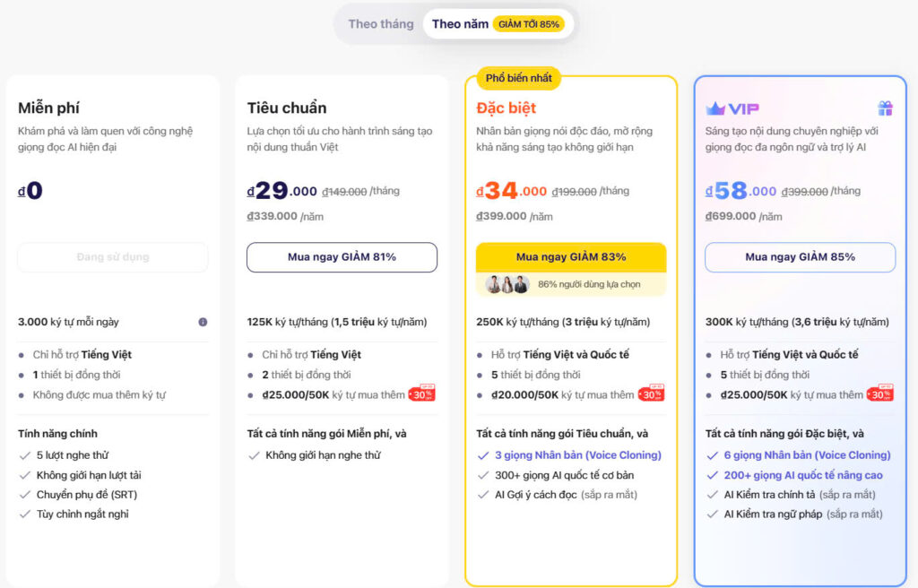The image size is (918, 588).
Task: Click struck-through đ199.000 original price
Action: pyautogui.click(x=574, y=192)
